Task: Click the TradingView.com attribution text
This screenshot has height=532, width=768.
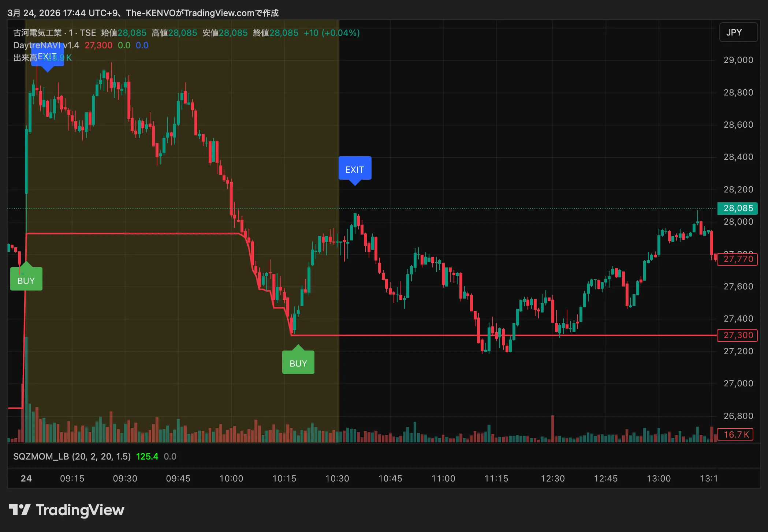Action: pyautogui.click(x=219, y=13)
